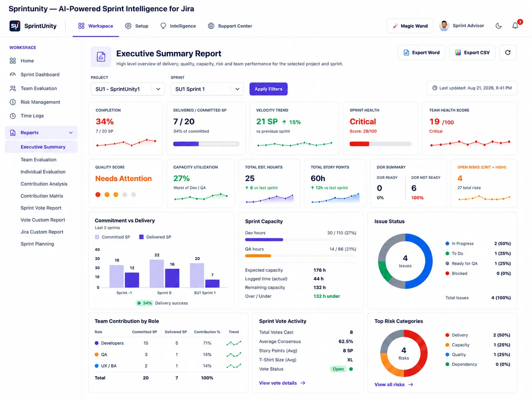Click the Committed SP legend swatch

pyautogui.click(x=97, y=237)
